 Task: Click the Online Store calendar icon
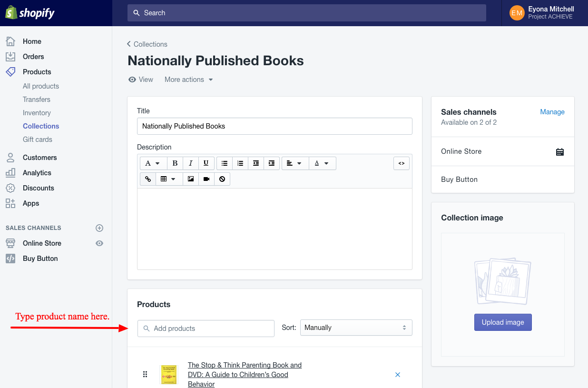(x=560, y=152)
